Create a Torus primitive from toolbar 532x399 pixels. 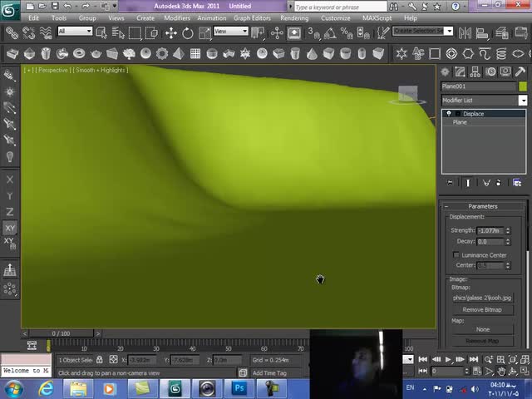pyautogui.click(x=79, y=53)
